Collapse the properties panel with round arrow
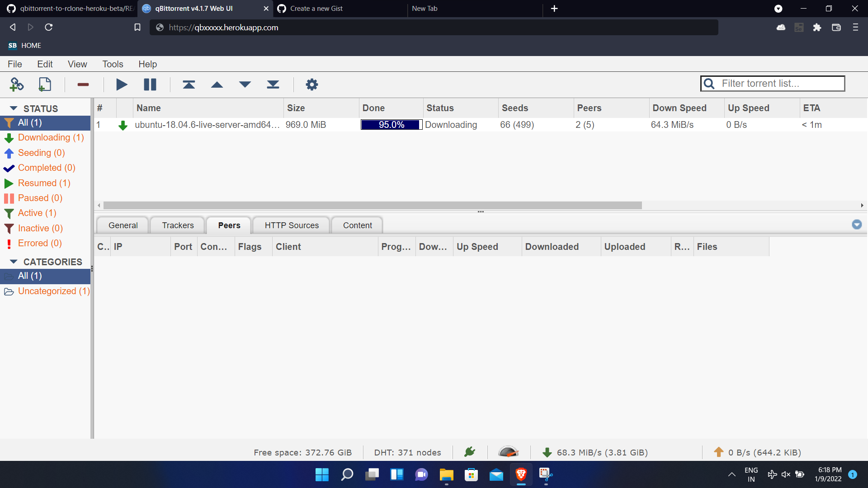The height and width of the screenshot is (488, 868). click(857, 225)
